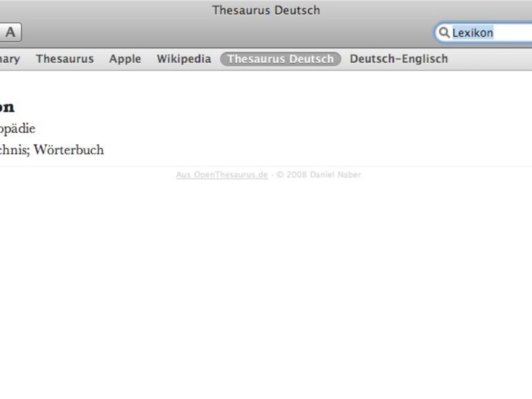
Task: Click the search magnifier icon
Action: (x=444, y=32)
